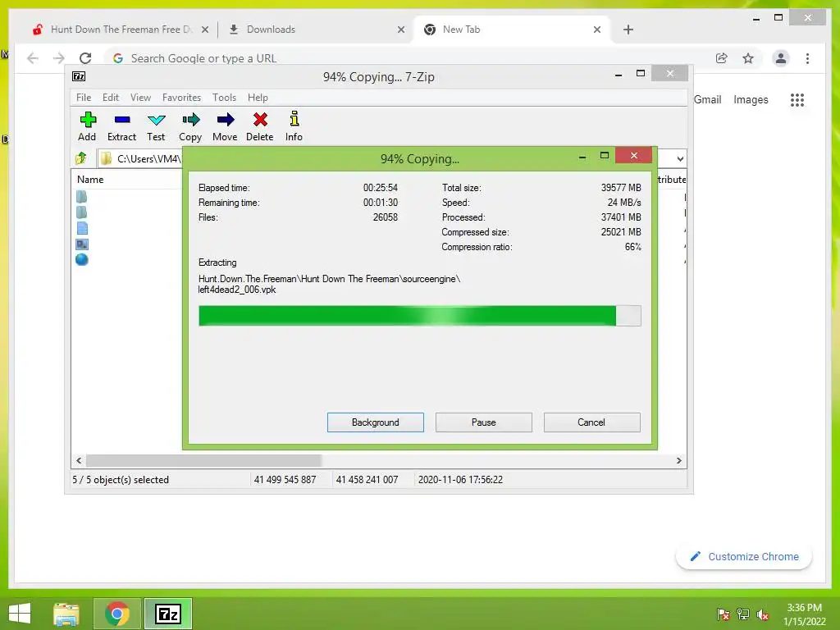840x630 pixels.
Task: Open the Chrome profile avatar
Action: tap(781, 58)
